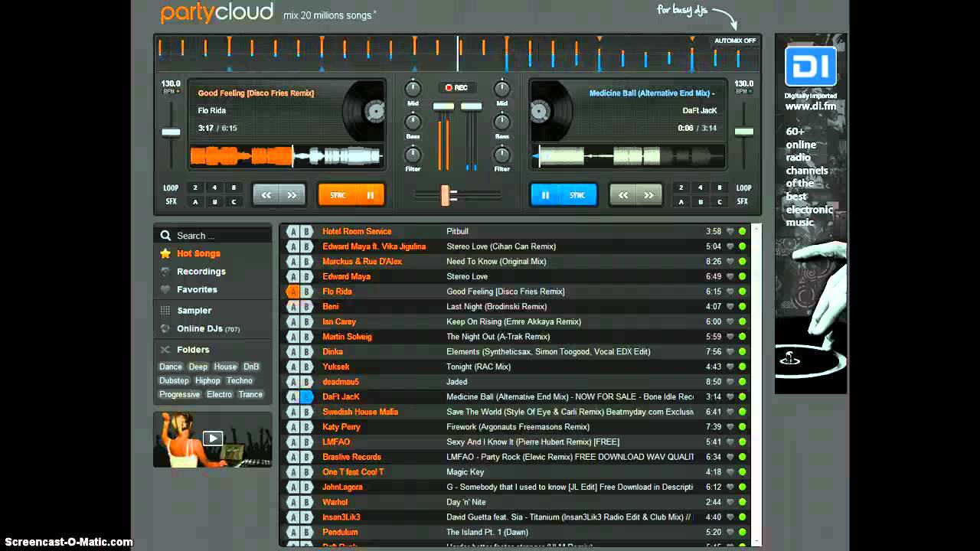Screen dimensions: 980x551
Task: Select the DnB genre tag
Action: [x=251, y=367]
